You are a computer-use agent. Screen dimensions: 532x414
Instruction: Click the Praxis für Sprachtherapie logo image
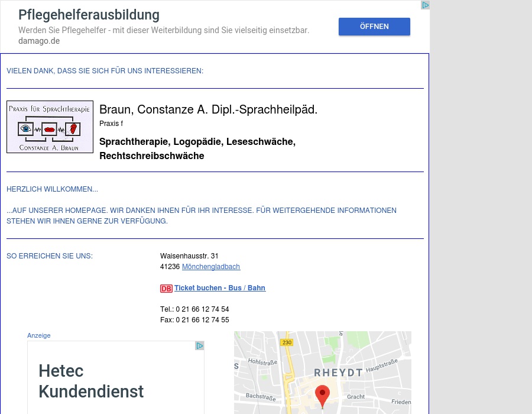click(50, 127)
